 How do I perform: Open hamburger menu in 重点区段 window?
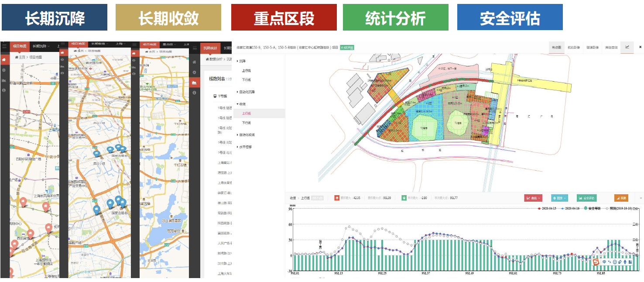tap(134, 45)
